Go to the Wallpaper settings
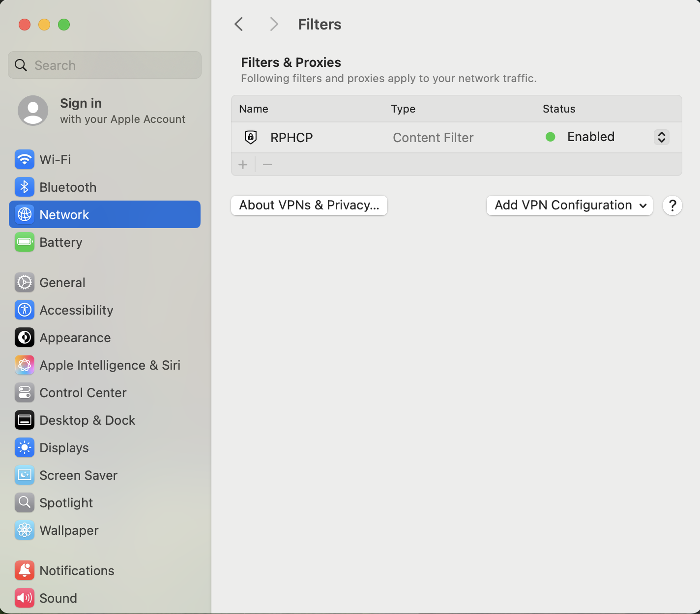The height and width of the screenshot is (614, 700). 69,530
